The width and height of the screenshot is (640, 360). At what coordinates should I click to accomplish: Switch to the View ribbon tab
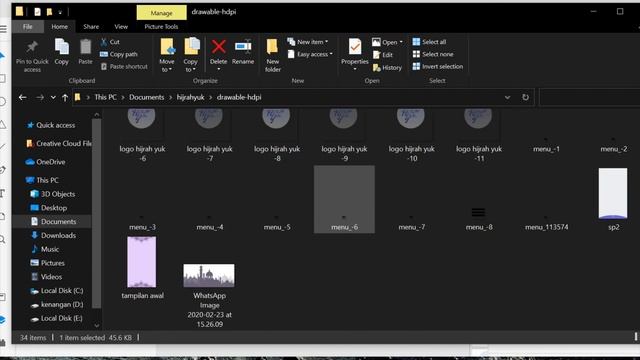[x=121, y=27]
